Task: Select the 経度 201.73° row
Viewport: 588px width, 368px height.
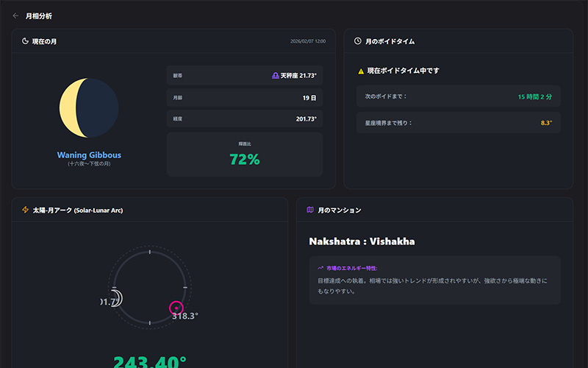Action: [244, 119]
